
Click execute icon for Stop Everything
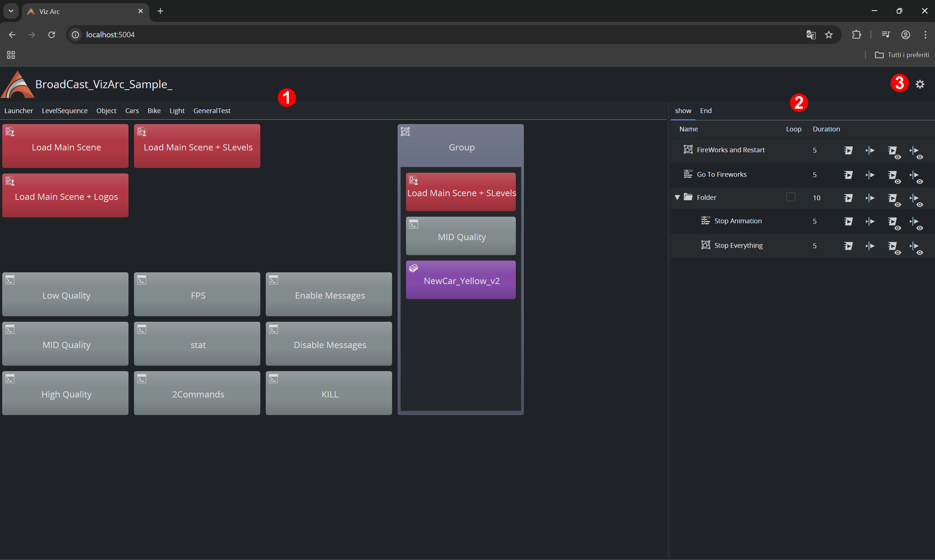[848, 246]
